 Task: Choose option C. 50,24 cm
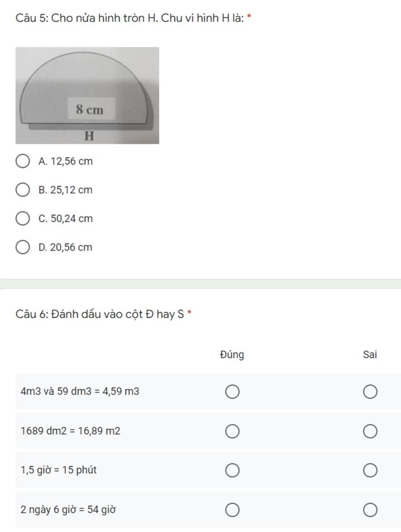tap(23, 219)
